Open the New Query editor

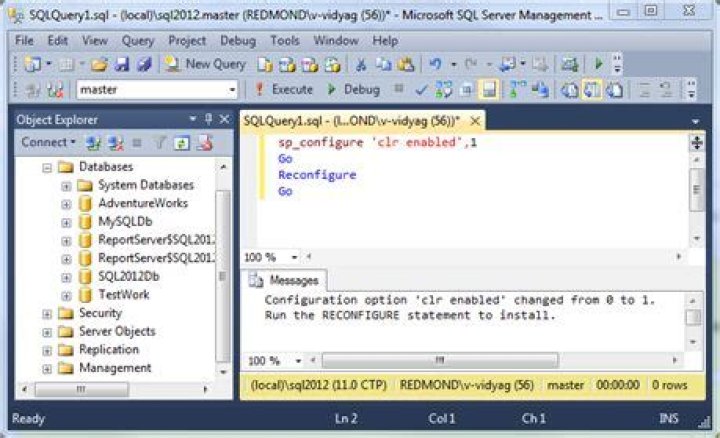(206, 64)
